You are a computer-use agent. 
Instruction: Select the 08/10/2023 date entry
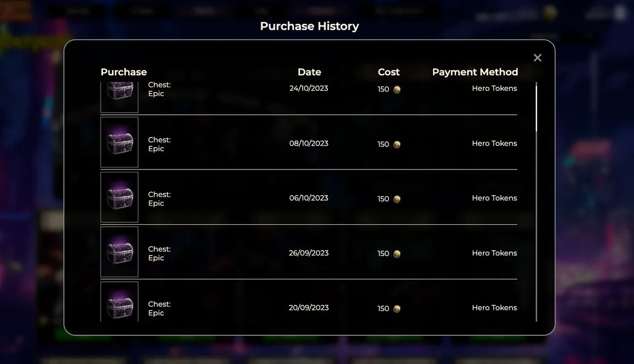[309, 143]
